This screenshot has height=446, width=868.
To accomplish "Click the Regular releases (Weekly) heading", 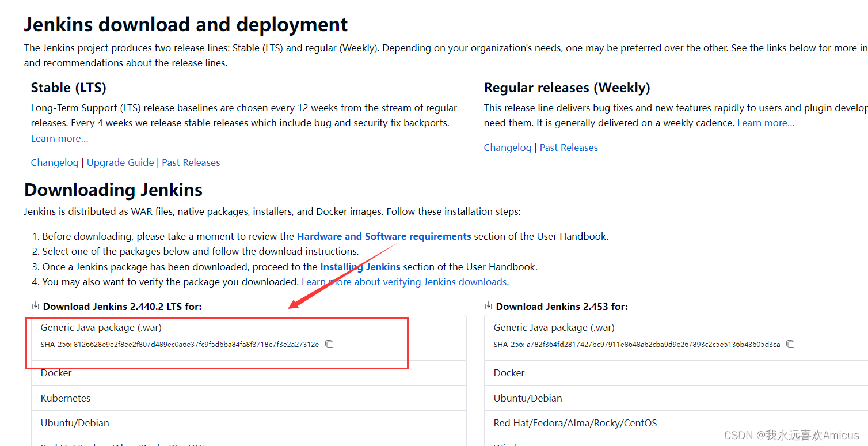I will coord(567,88).
